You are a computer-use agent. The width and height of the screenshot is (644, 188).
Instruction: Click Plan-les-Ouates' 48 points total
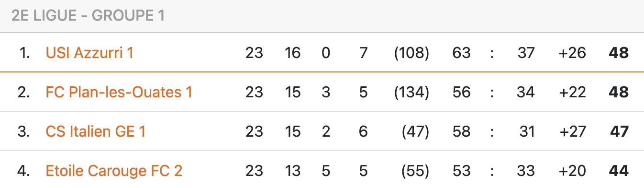point(618,92)
